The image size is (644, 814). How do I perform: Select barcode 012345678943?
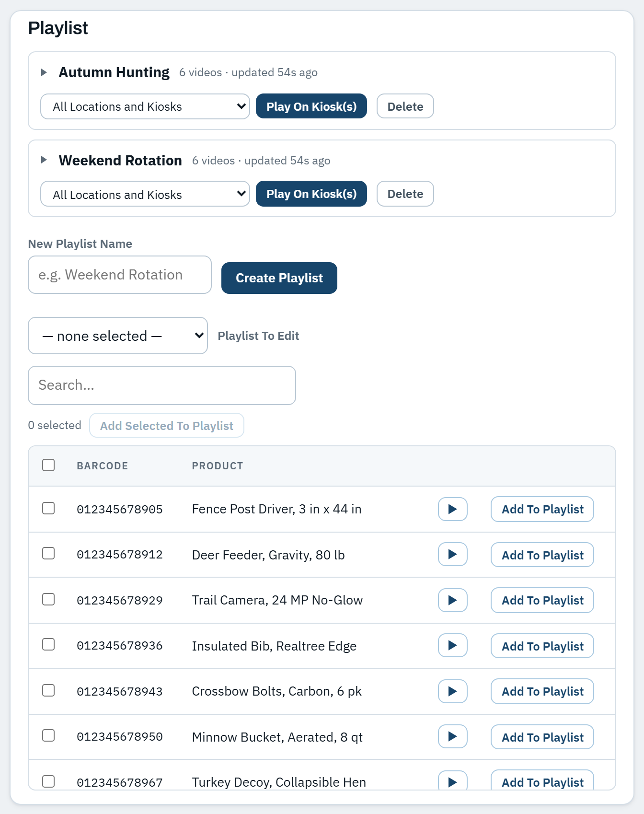[x=120, y=692]
